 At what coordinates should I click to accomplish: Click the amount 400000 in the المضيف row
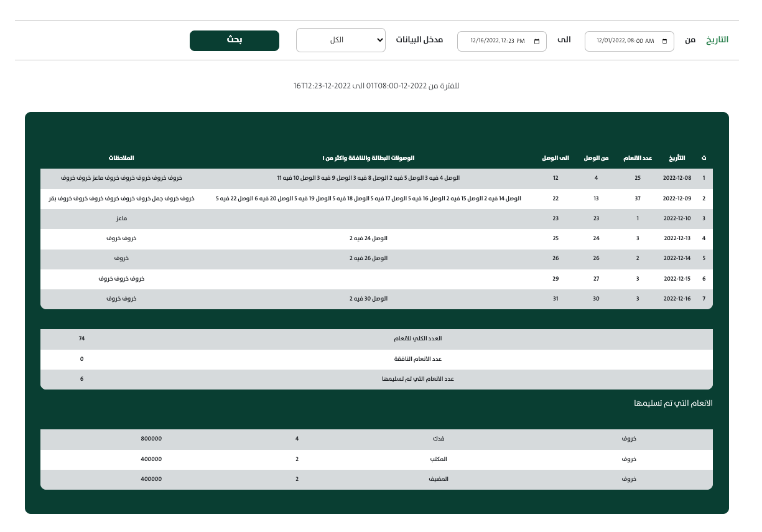(151, 479)
